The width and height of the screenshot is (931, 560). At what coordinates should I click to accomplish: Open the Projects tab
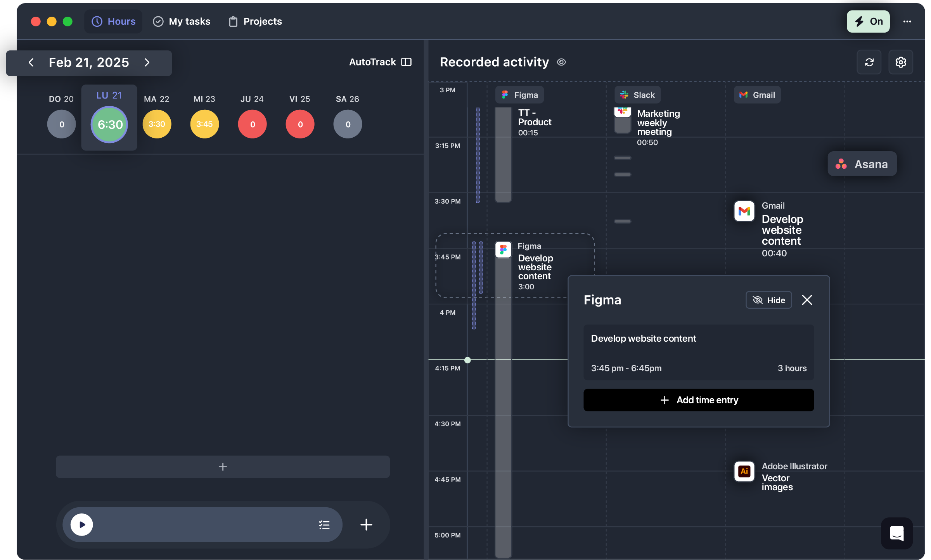255,21
